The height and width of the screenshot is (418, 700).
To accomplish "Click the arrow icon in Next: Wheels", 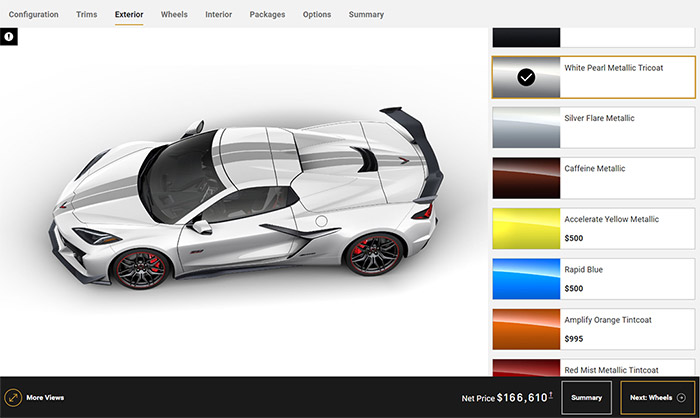I will (x=681, y=397).
